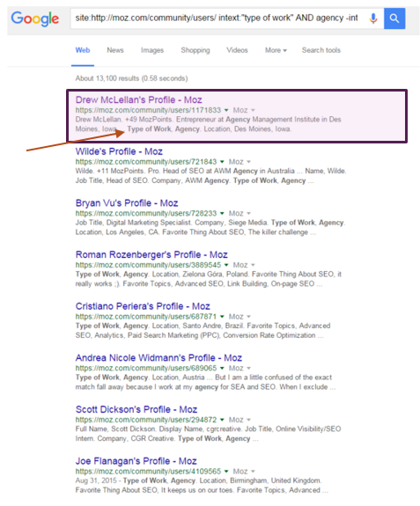Expand green arrow next to users/687871 URL
The height and width of the screenshot is (506, 420).
[x=222, y=317]
